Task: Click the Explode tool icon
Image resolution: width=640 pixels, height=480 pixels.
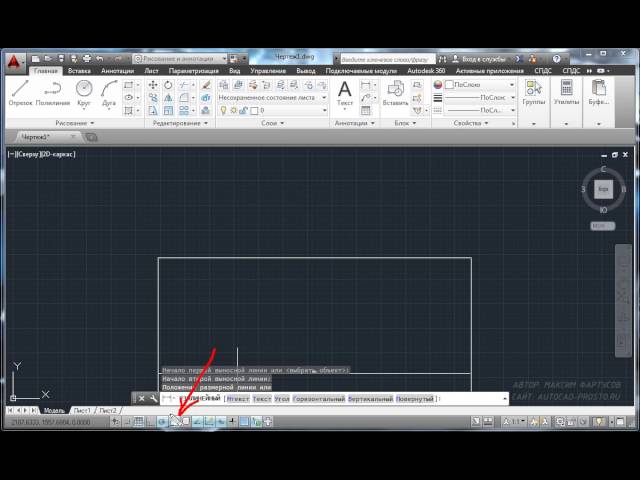Action: click(207, 98)
